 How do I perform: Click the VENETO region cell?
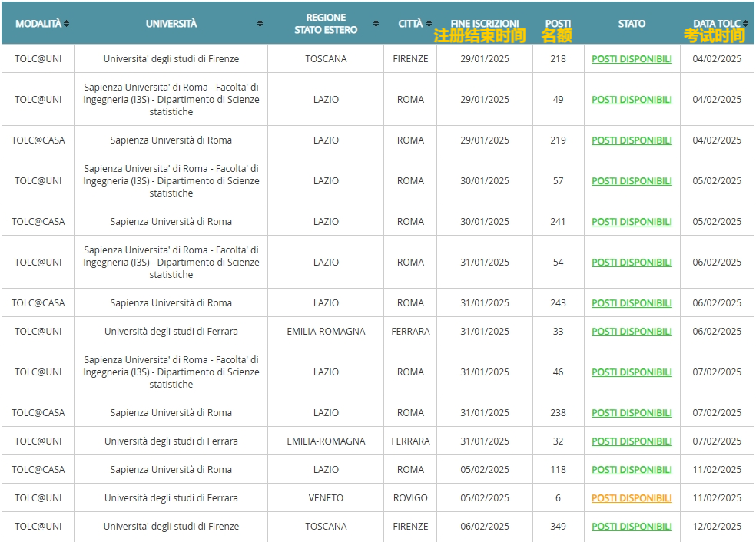click(x=326, y=498)
